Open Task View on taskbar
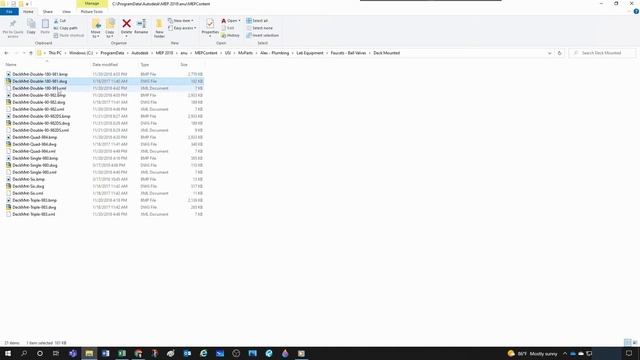Image resolution: width=640 pixels, height=360 pixels. (x=56, y=353)
